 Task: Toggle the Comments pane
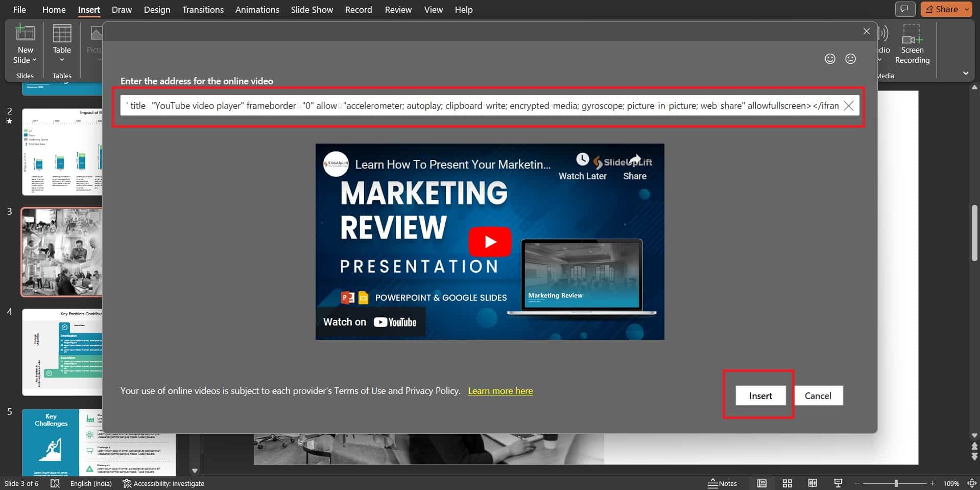click(905, 9)
